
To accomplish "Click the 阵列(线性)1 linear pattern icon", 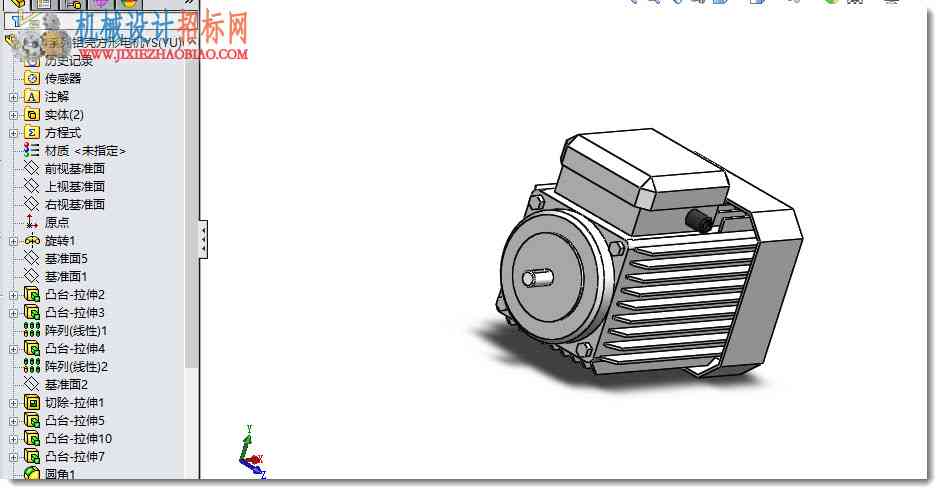I will (x=32, y=330).
